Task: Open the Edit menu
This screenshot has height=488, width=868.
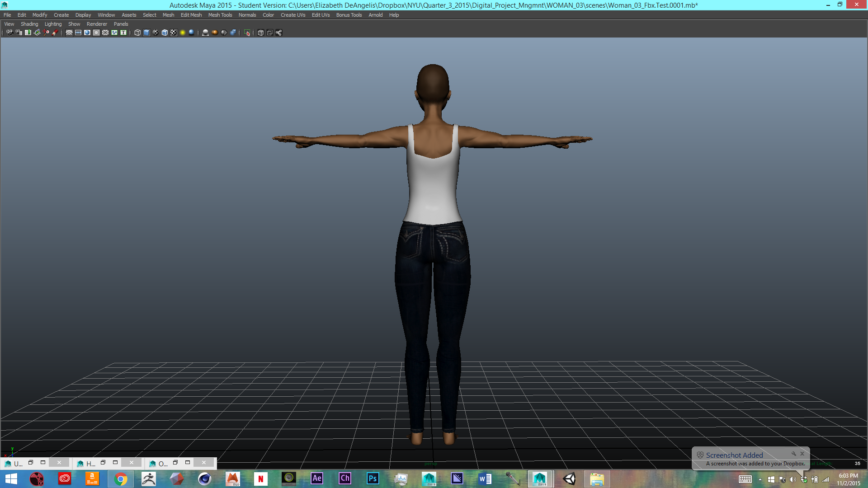Action: click(x=22, y=15)
